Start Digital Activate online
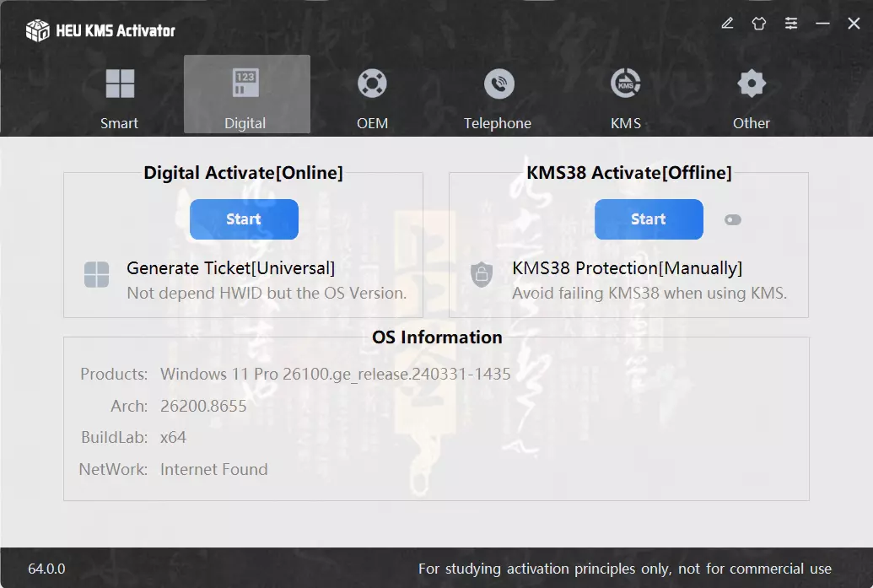 click(244, 219)
